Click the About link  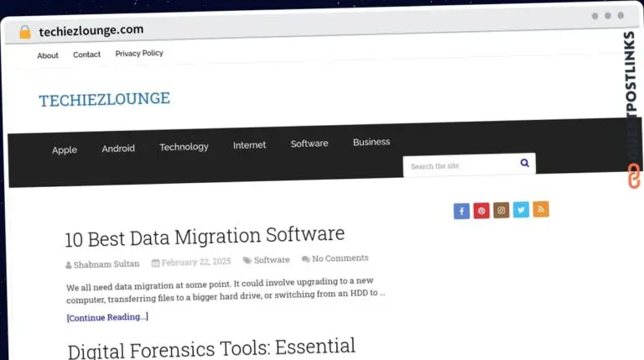48,55
